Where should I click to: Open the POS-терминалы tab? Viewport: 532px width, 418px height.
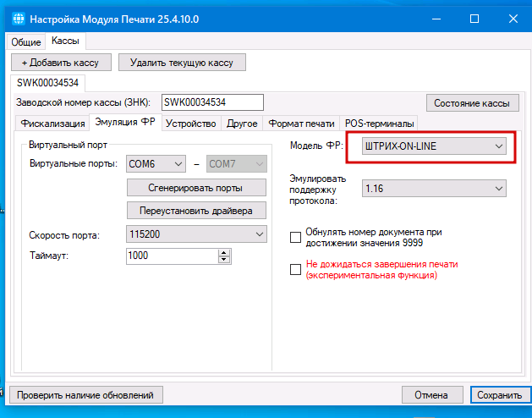click(x=379, y=124)
